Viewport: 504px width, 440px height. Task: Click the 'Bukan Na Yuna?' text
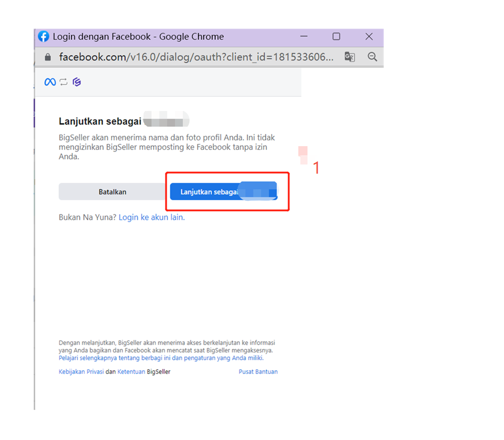coord(88,217)
